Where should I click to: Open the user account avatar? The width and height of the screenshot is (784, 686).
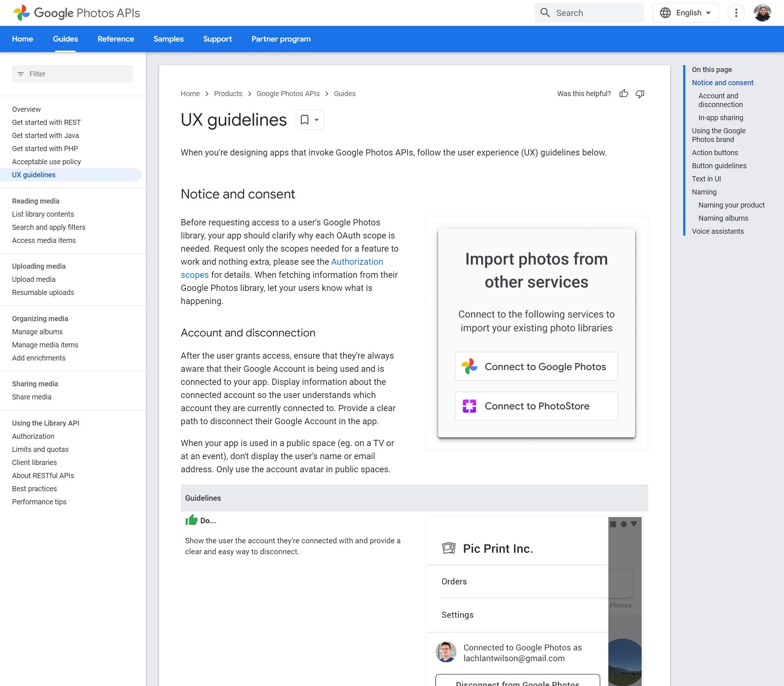pyautogui.click(x=762, y=13)
